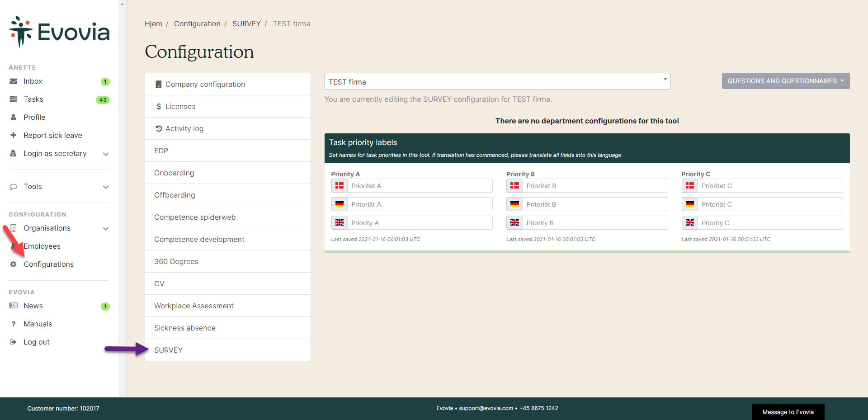Go to Hjem breadcrumb

tap(153, 24)
